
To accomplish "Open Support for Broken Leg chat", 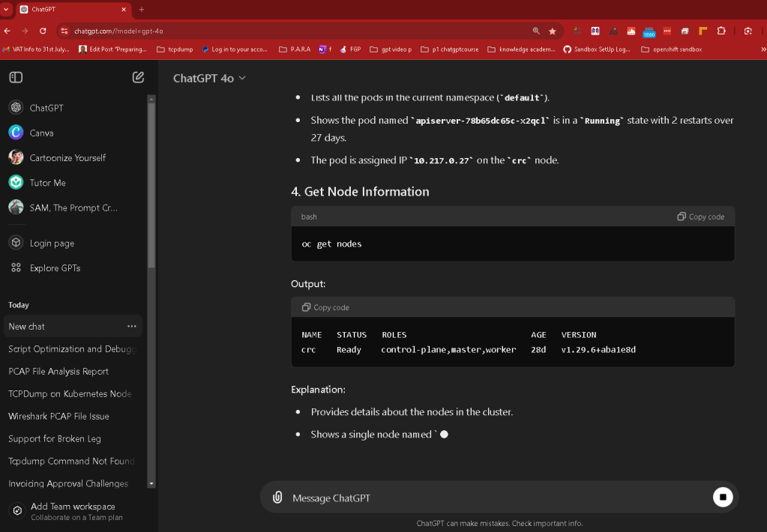I will click(x=73, y=438).
